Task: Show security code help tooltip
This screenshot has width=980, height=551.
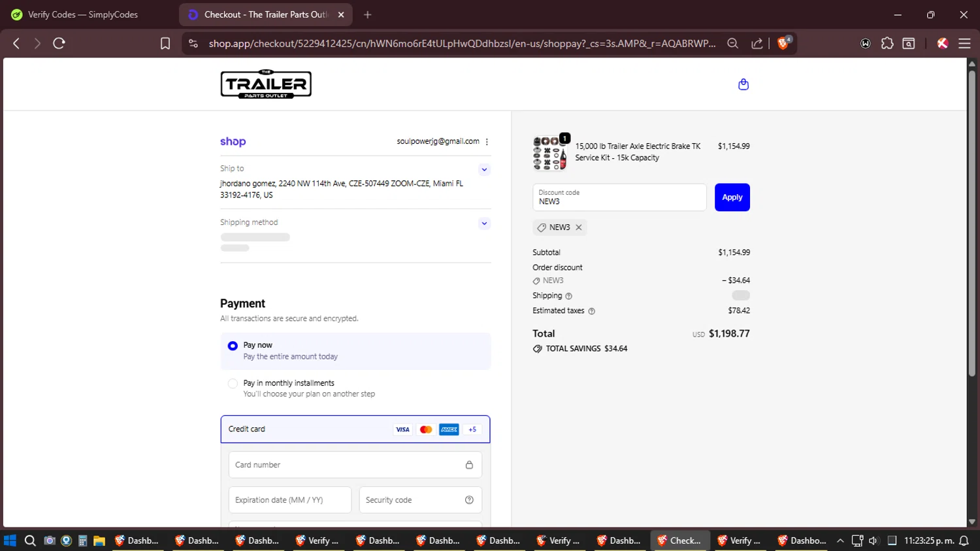Action: 469,500
